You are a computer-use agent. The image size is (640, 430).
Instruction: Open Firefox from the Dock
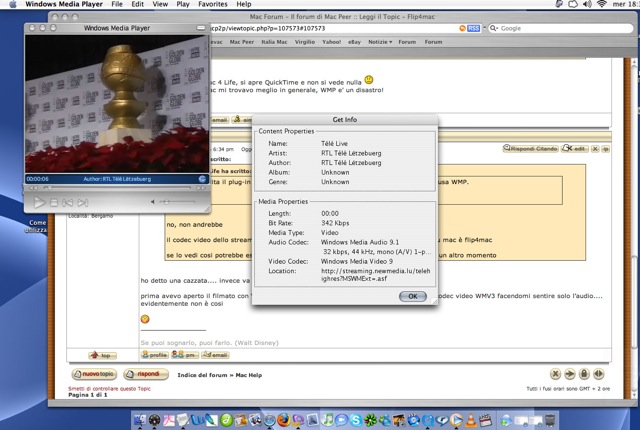(x=284, y=420)
